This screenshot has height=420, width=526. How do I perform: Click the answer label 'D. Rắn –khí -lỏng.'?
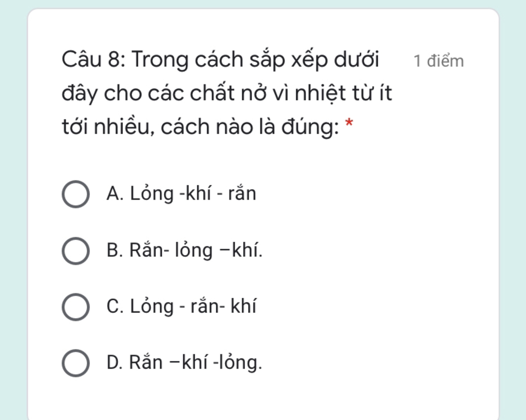(184, 362)
